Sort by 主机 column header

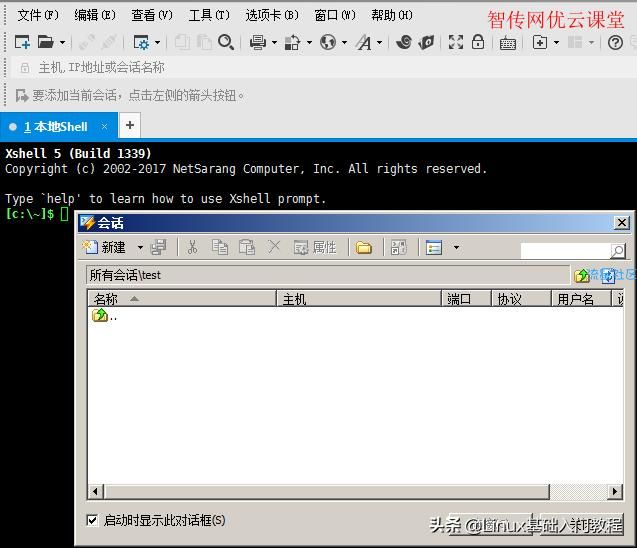[x=359, y=299]
